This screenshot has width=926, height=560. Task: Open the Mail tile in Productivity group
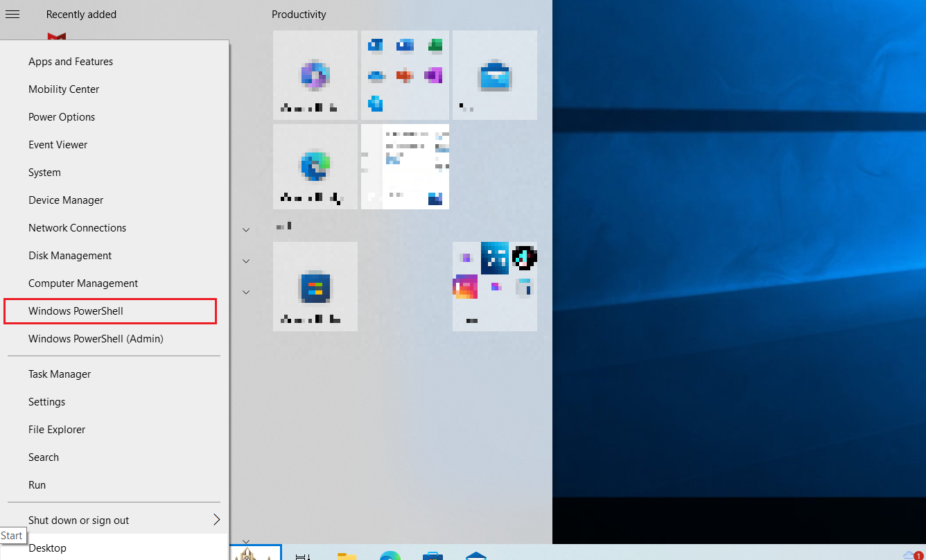[494, 75]
